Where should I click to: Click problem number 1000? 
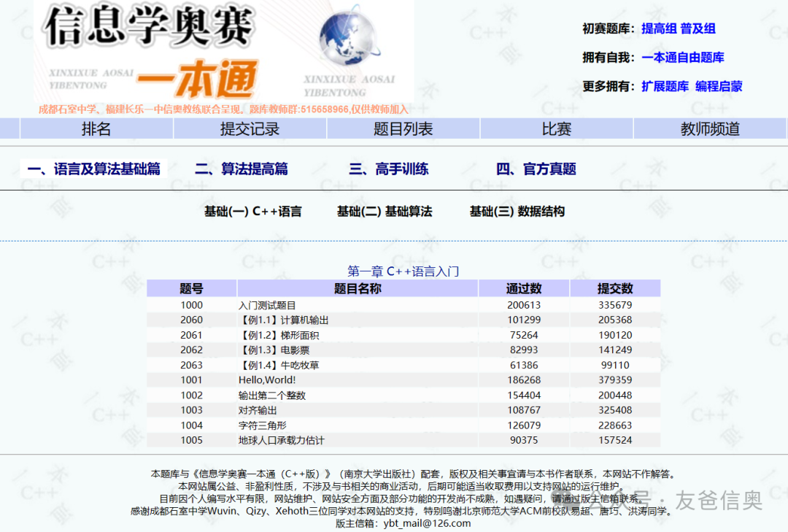click(x=191, y=305)
